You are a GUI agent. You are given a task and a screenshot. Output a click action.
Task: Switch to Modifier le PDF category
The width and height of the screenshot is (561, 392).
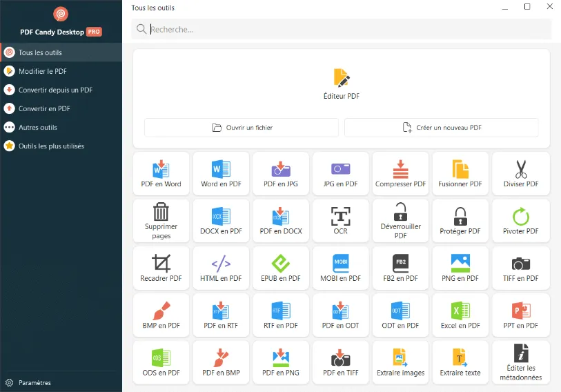(x=43, y=71)
